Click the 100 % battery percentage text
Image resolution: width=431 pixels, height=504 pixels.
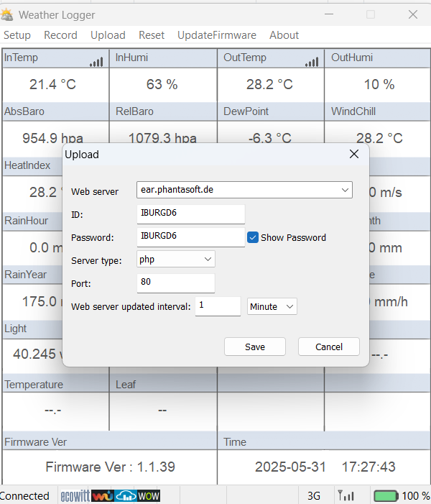pyautogui.click(x=416, y=496)
